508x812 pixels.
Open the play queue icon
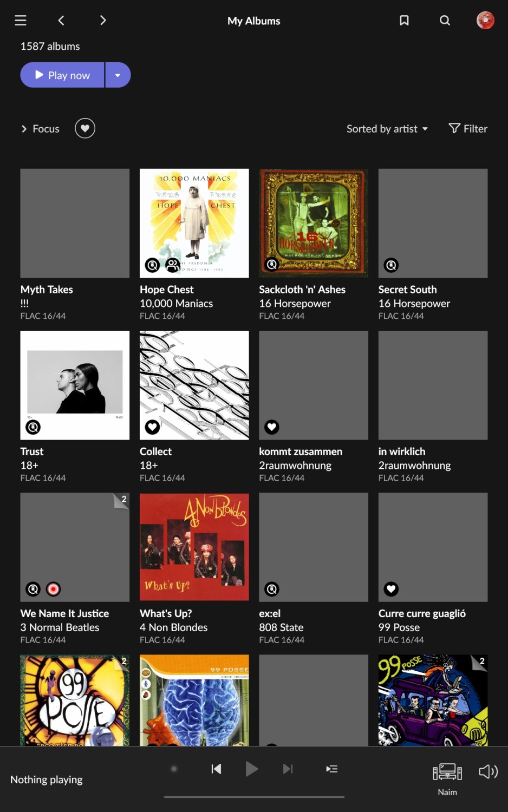(x=332, y=769)
